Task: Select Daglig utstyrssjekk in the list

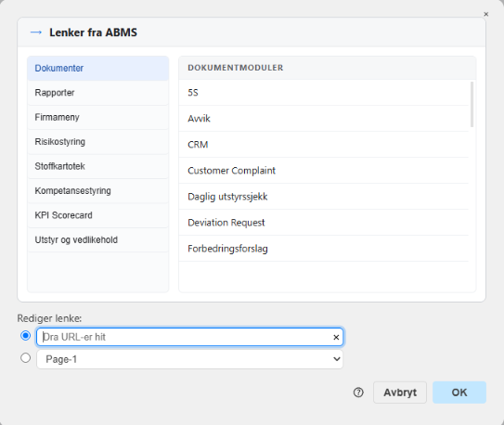Action: tap(324, 197)
